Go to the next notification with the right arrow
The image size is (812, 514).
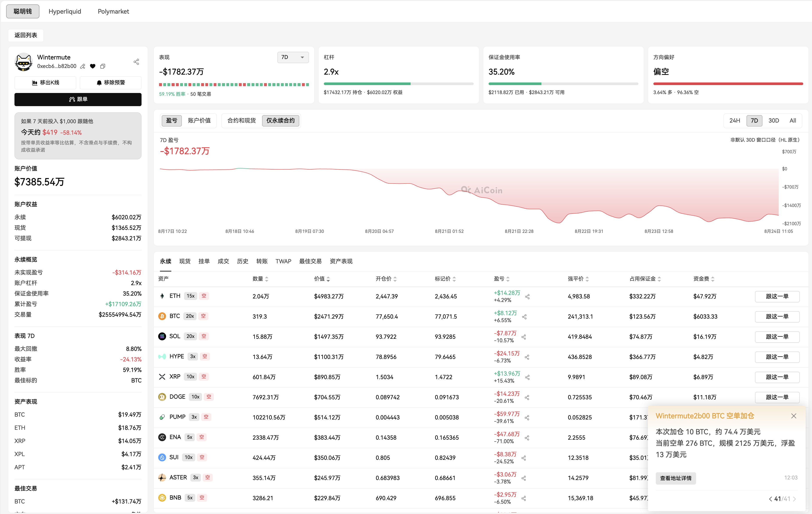[794, 499]
